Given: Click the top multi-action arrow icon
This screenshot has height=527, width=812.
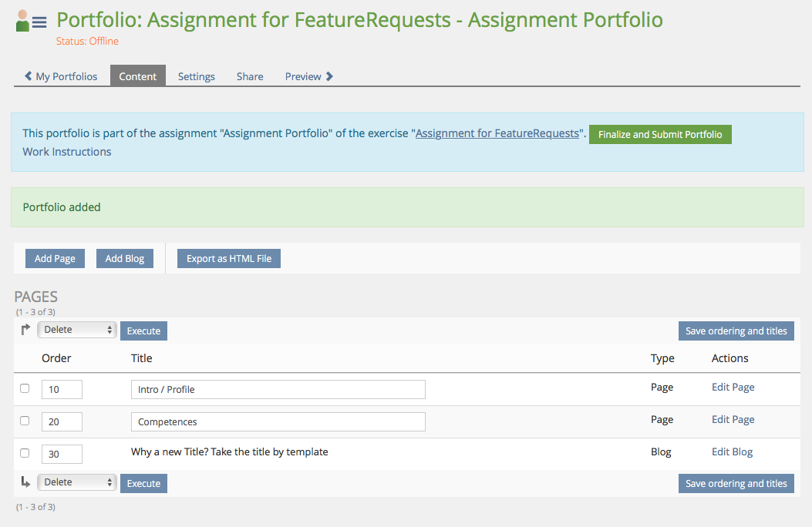Looking at the screenshot, I should [x=25, y=330].
